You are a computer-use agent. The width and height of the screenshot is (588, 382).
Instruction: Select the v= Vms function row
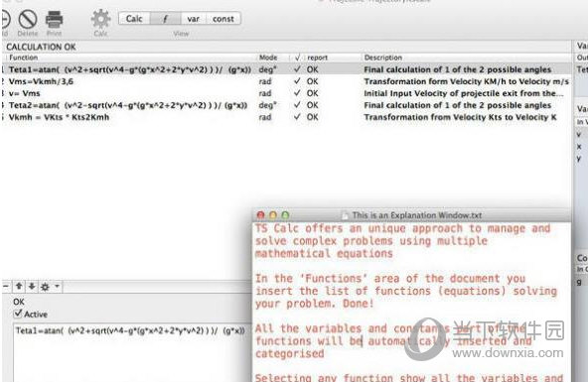287,93
